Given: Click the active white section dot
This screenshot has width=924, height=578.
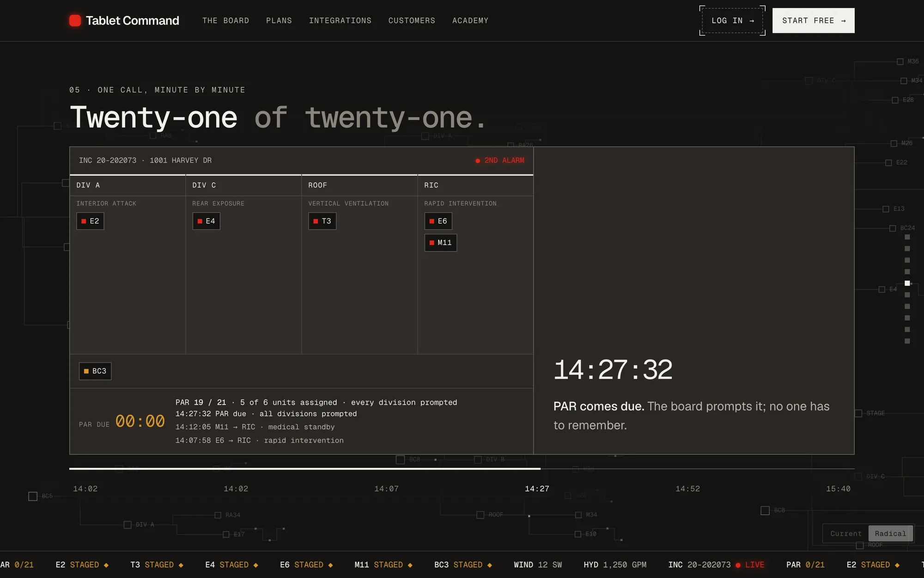Looking at the screenshot, I should coord(907,283).
